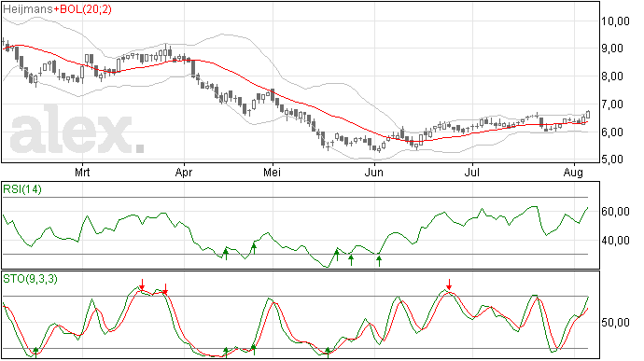Click the 50,00 stochastic axis value
The width and height of the screenshot is (644, 361).
point(615,323)
